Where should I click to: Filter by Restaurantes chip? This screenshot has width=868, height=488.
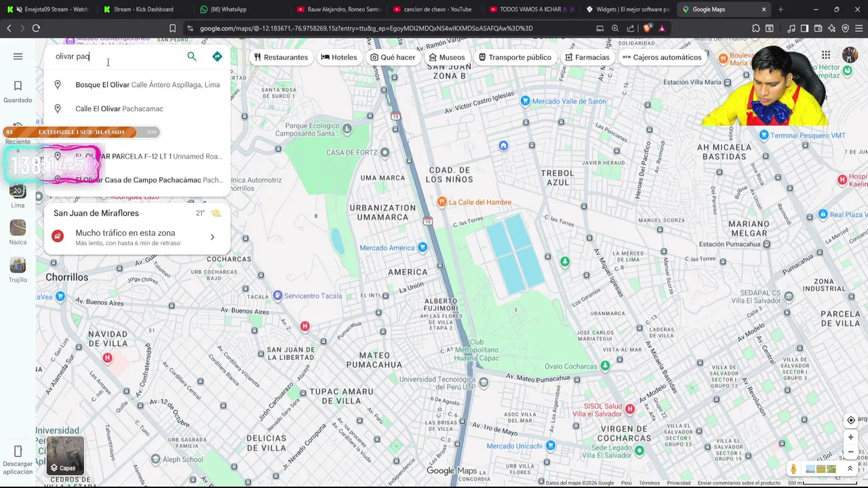tap(281, 57)
